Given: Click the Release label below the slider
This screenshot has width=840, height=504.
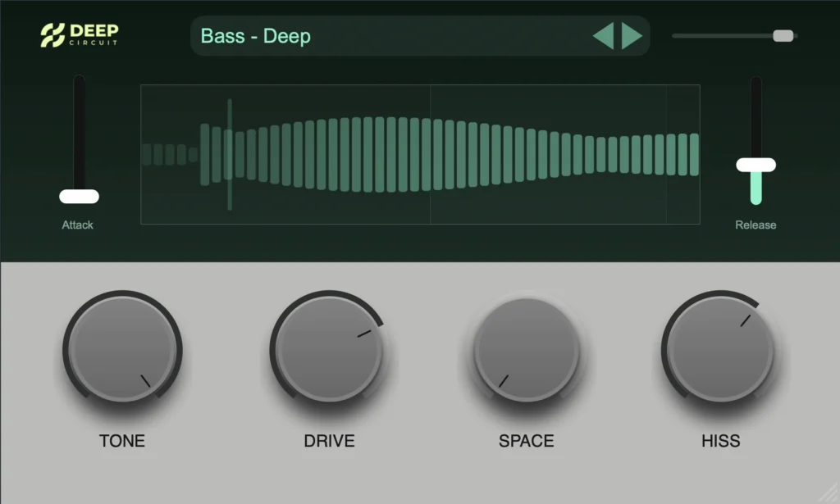Looking at the screenshot, I should coord(756,225).
